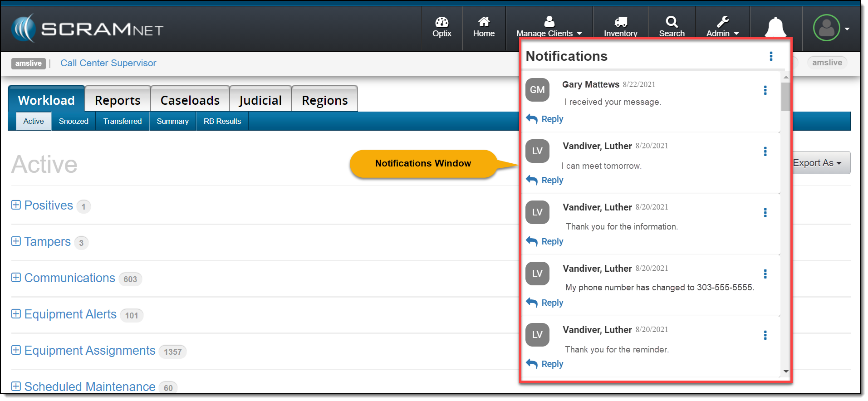Screen dimensions: 868x401
Task: Open the Admin dropdown menu
Action: 722,27
